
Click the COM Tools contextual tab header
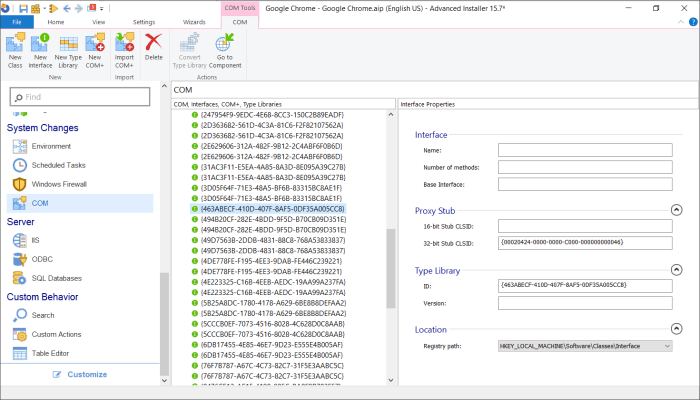(240, 8)
